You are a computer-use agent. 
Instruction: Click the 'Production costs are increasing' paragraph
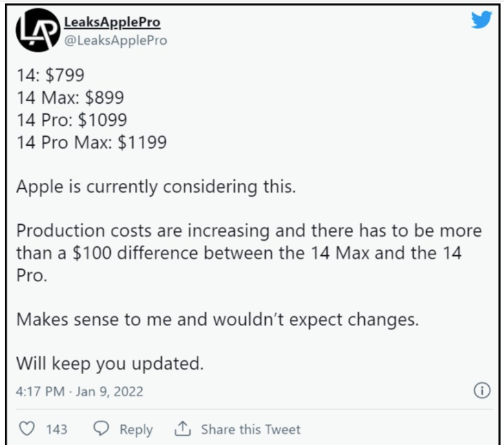(248, 253)
